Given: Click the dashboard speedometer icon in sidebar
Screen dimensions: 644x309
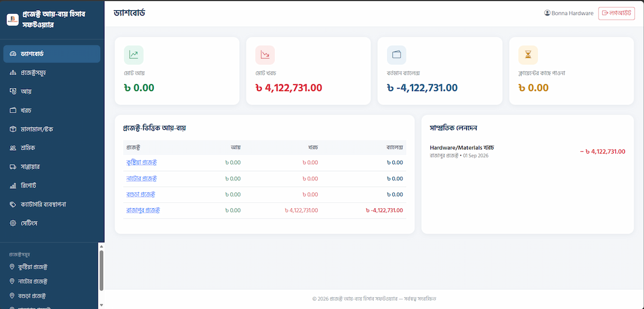Looking at the screenshot, I should coord(13,54).
